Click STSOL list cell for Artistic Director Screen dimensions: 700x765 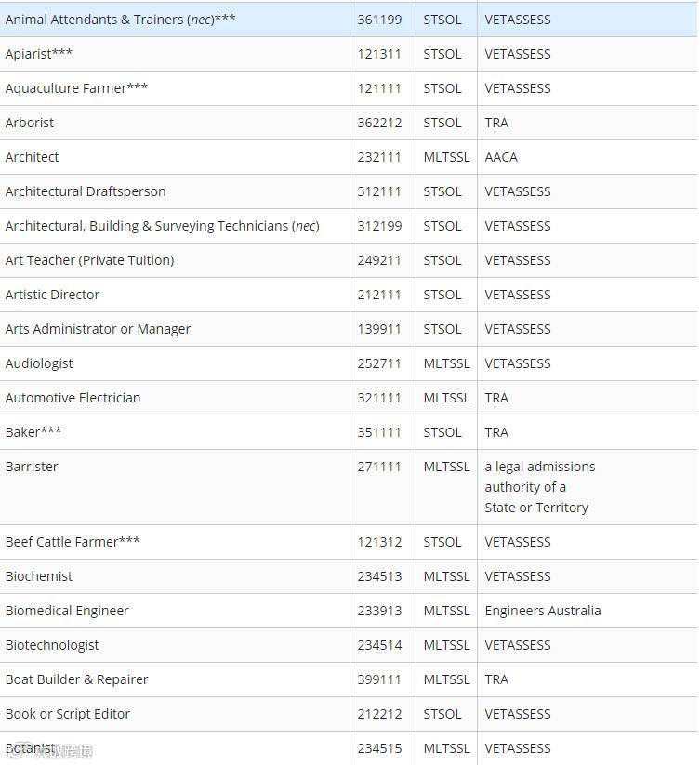coord(446,295)
